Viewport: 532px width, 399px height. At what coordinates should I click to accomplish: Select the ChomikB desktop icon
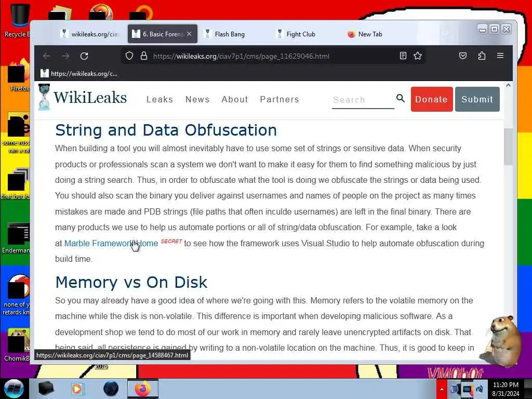coord(17,344)
